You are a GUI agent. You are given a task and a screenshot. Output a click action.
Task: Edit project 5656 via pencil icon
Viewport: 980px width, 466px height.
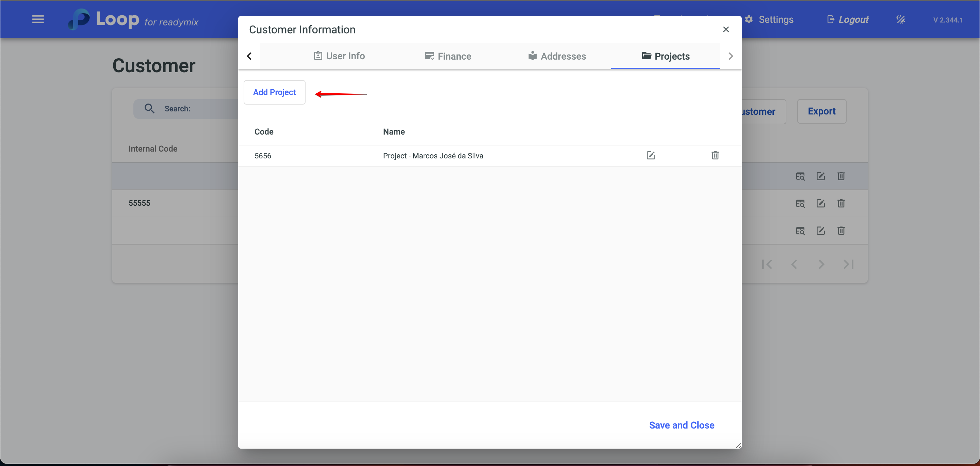(651, 155)
